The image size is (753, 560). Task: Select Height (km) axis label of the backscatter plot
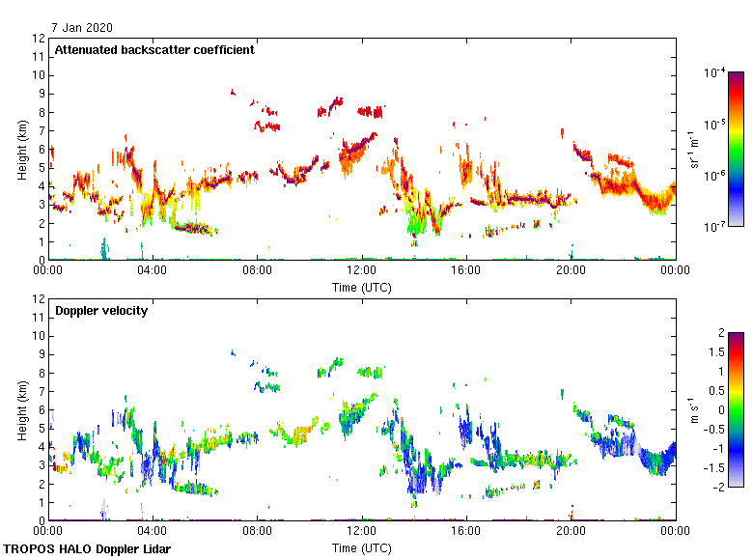tap(21, 150)
